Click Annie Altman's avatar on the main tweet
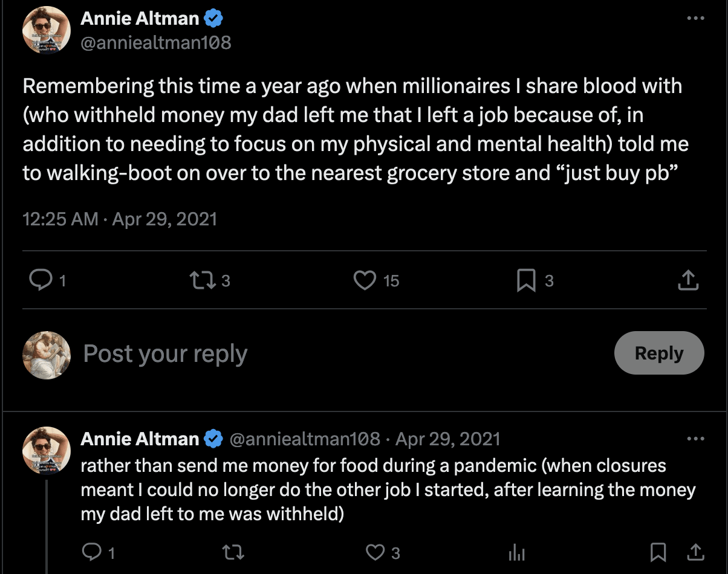 click(47, 31)
